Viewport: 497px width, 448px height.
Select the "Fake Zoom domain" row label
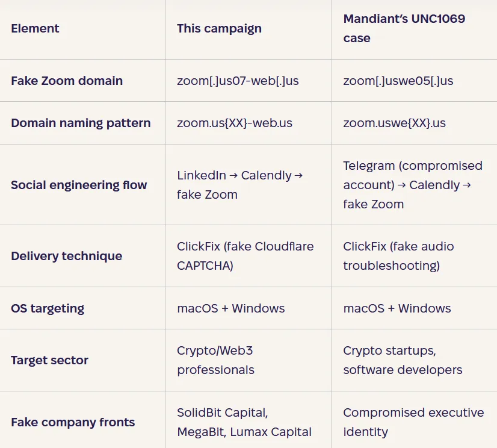[x=67, y=81]
